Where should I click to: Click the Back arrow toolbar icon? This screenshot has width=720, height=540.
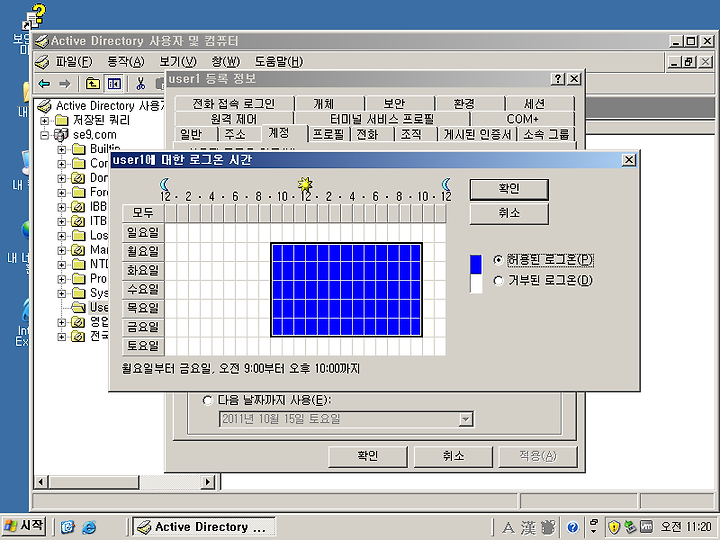[45, 84]
